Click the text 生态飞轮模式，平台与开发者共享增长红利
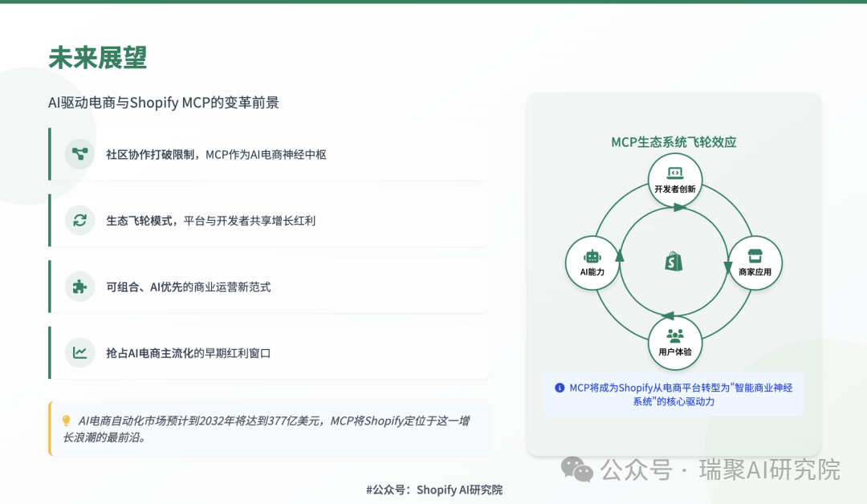The height and width of the screenshot is (504, 867). 210,221
